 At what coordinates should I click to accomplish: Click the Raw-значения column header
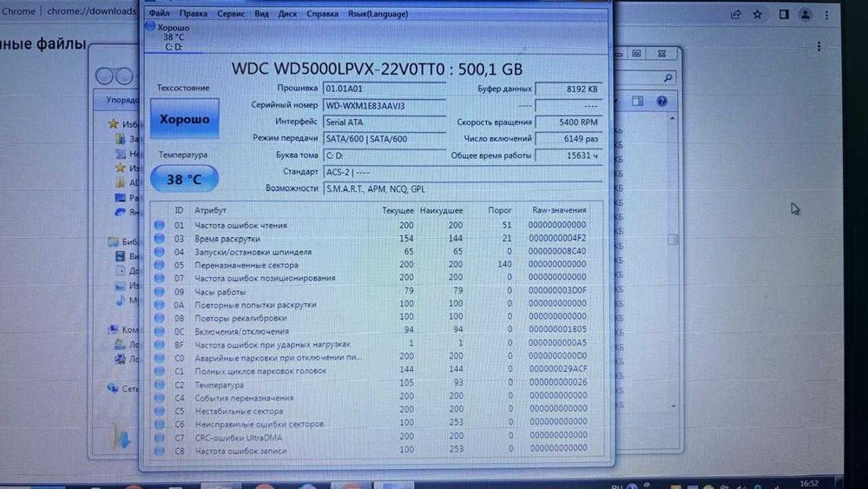pos(558,210)
